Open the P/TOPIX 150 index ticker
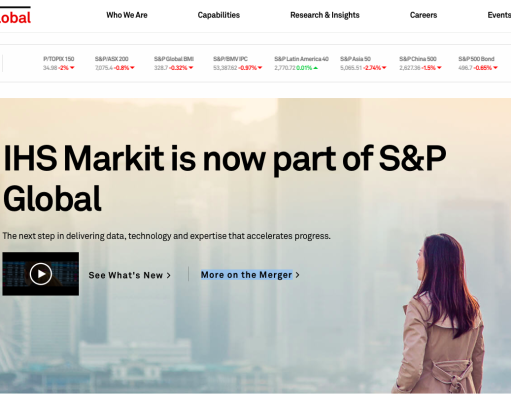 (x=59, y=63)
